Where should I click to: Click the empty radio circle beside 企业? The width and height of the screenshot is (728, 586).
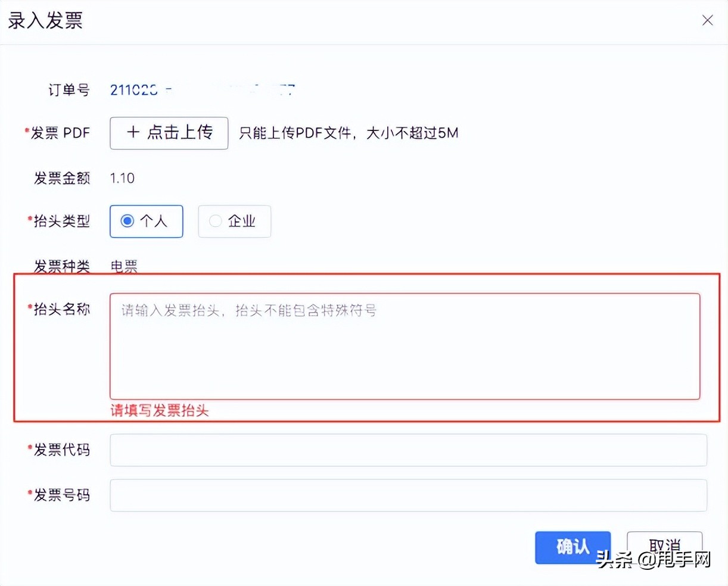(x=215, y=221)
